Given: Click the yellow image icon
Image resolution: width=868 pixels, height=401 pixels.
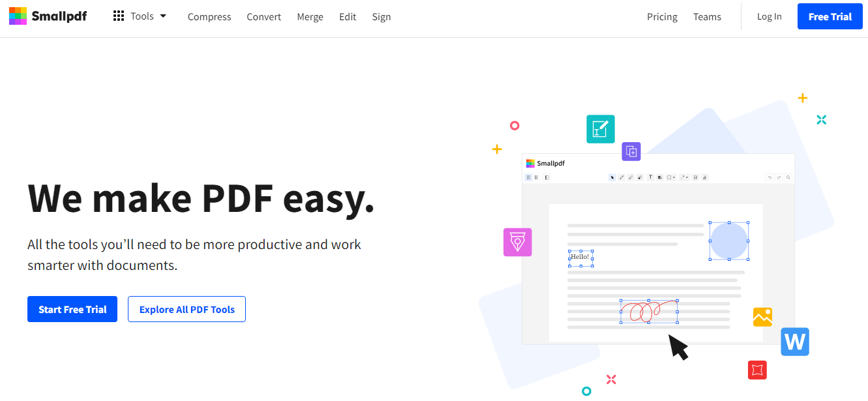Looking at the screenshot, I should [762, 317].
